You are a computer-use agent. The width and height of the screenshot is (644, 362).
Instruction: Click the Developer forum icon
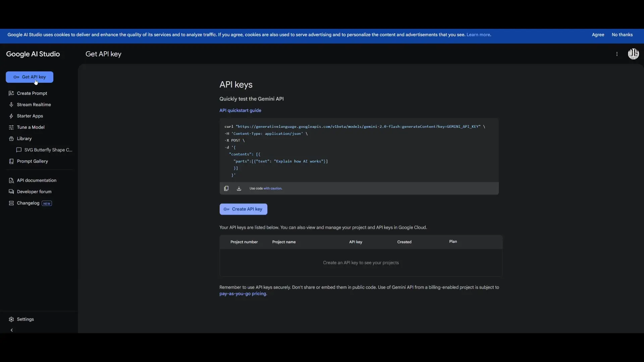pyautogui.click(x=11, y=192)
